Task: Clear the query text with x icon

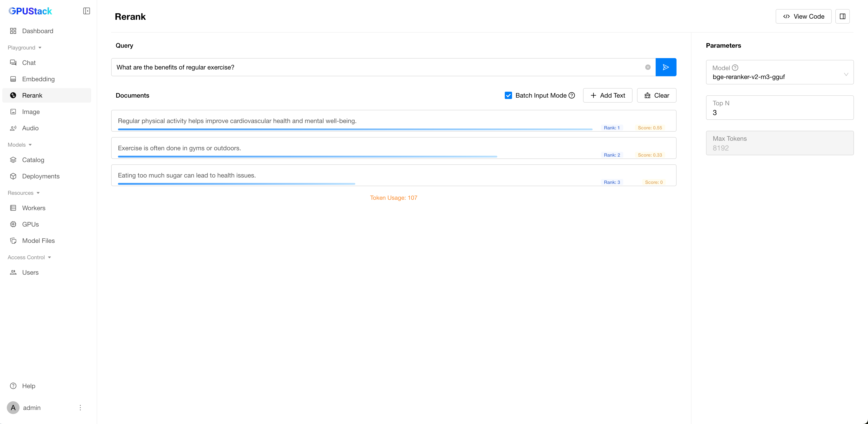Action: point(648,67)
